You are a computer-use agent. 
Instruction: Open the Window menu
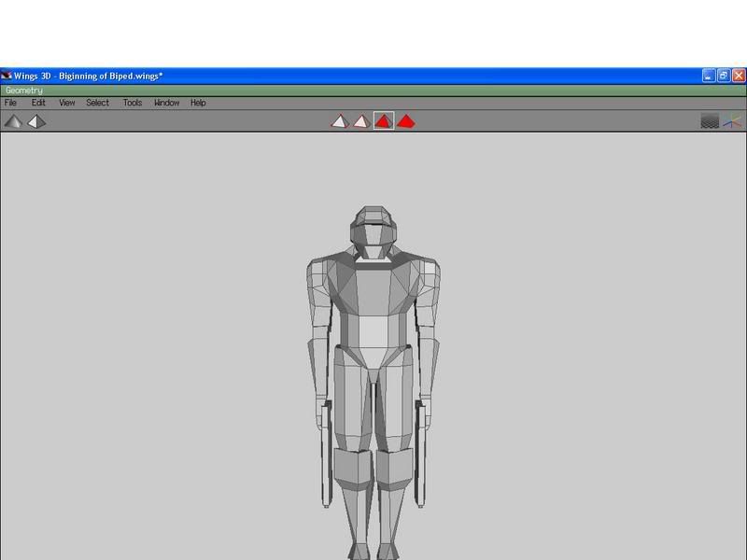pyautogui.click(x=167, y=103)
